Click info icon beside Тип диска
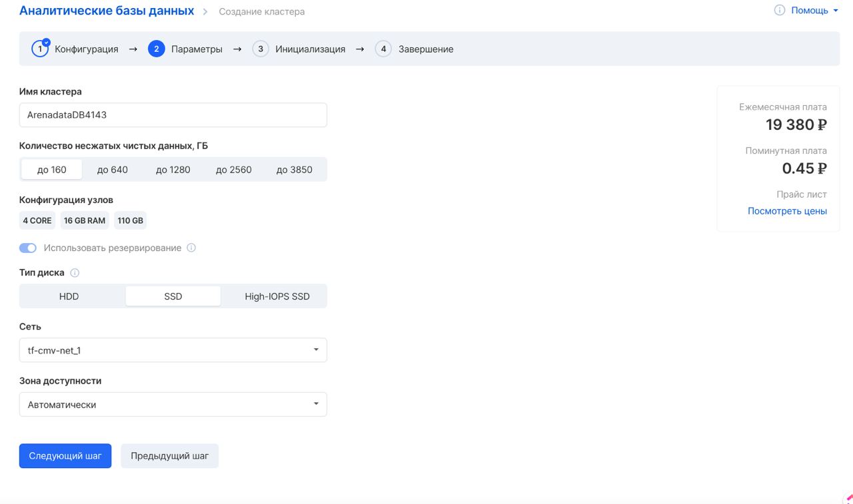Viewport: 853px width, 504px height. coord(75,273)
